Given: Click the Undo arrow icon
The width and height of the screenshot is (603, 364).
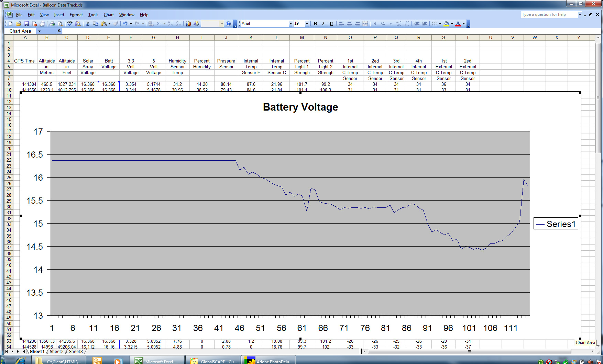Looking at the screenshot, I should 125,24.
